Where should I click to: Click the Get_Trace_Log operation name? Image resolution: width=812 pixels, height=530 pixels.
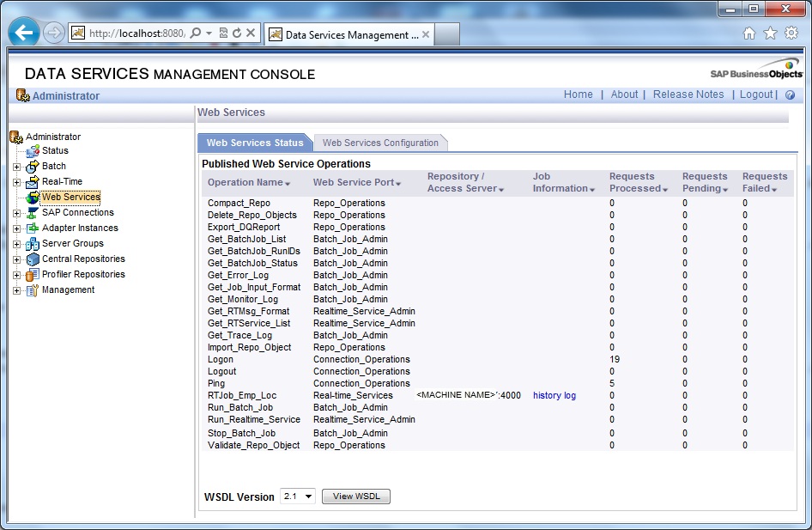tap(239, 335)
